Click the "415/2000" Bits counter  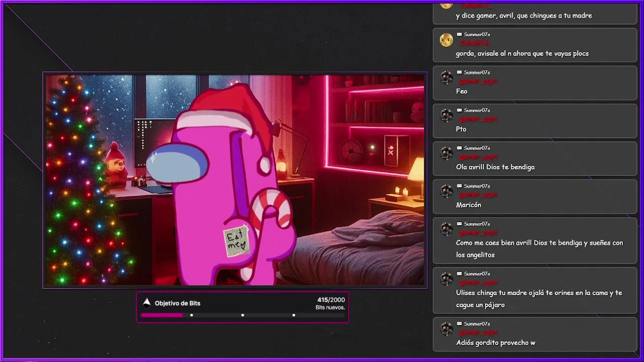331,300
